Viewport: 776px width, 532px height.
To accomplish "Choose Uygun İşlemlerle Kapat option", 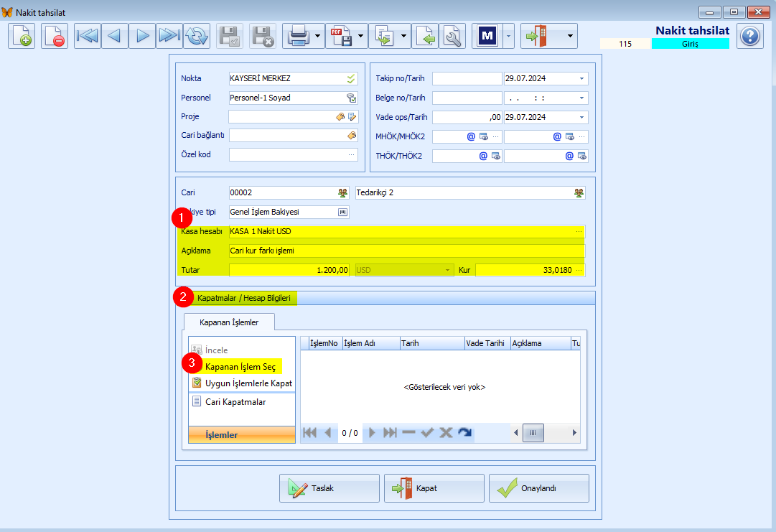I will coord(243,383).
